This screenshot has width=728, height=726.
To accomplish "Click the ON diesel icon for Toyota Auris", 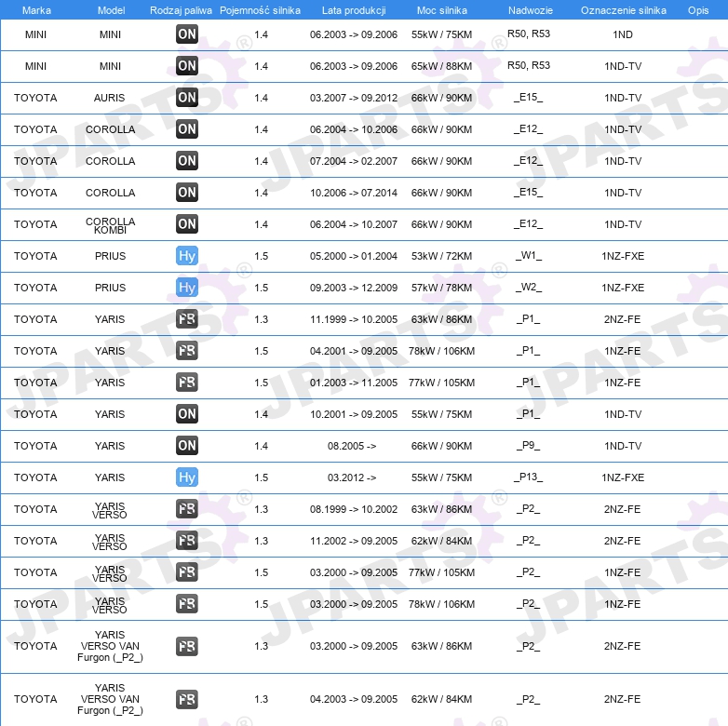I will 186,98.
